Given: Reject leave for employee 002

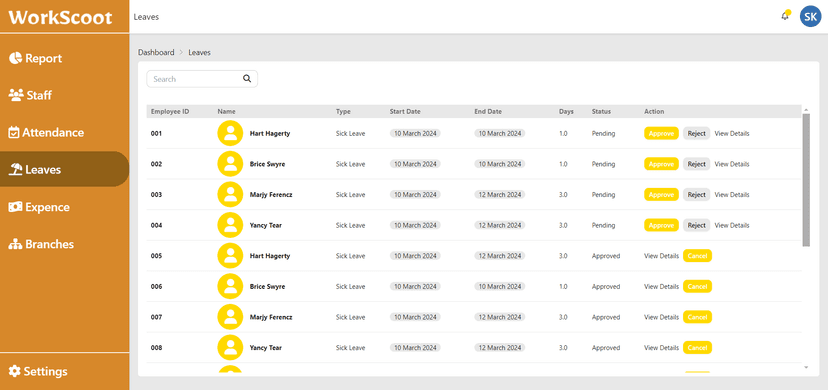Looking at the screenshot, I should pos(697,164).
